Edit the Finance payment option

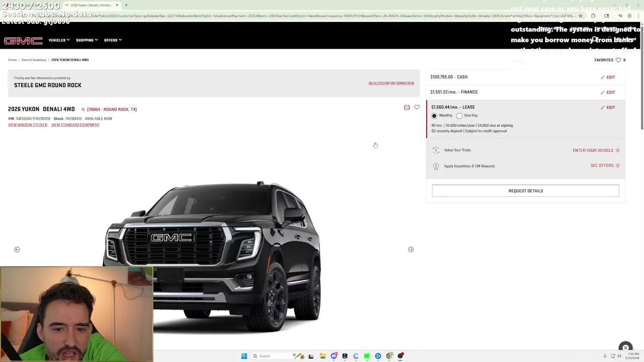[x=608, y=92]
